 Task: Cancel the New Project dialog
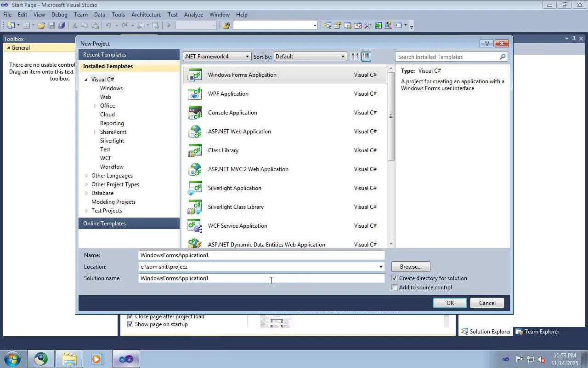tap(487, 303)
